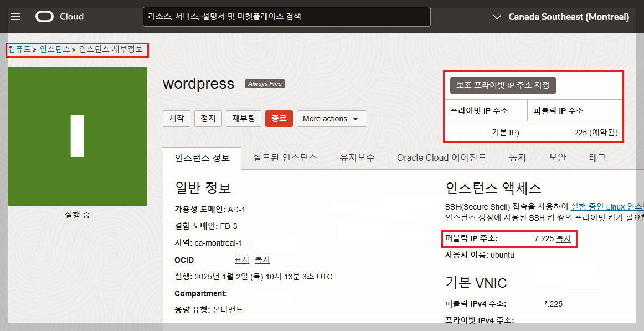
Task: Click the Always Free badge
Action: coord(265,84)
